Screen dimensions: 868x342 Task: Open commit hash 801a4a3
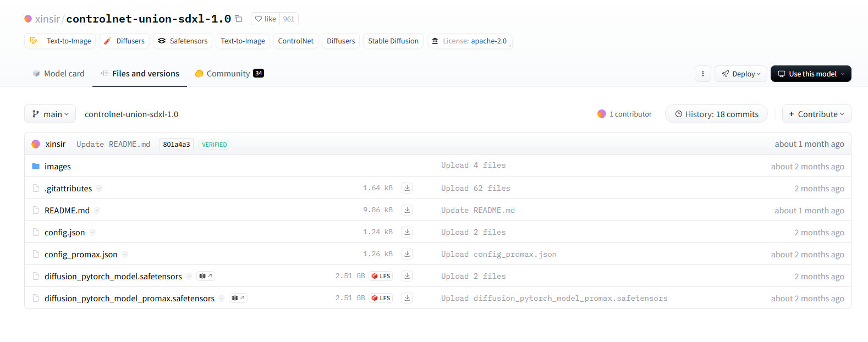[176, 144]
